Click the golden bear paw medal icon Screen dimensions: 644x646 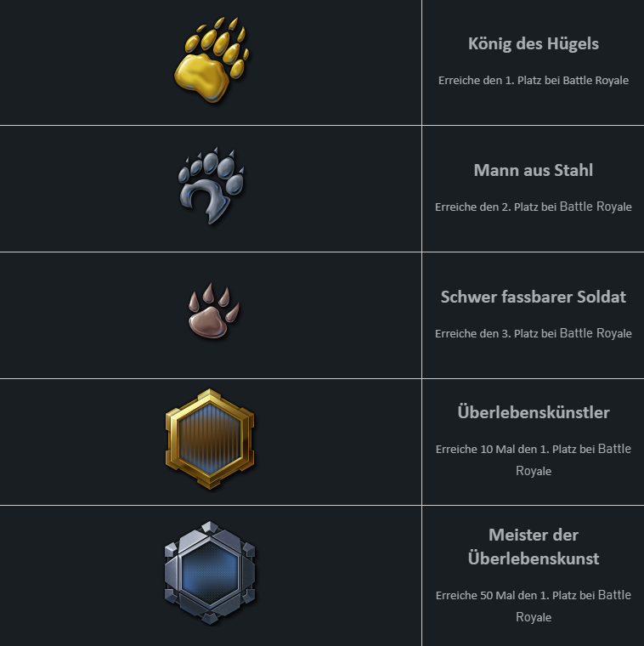pyautogui.click(x=212, y=59)
